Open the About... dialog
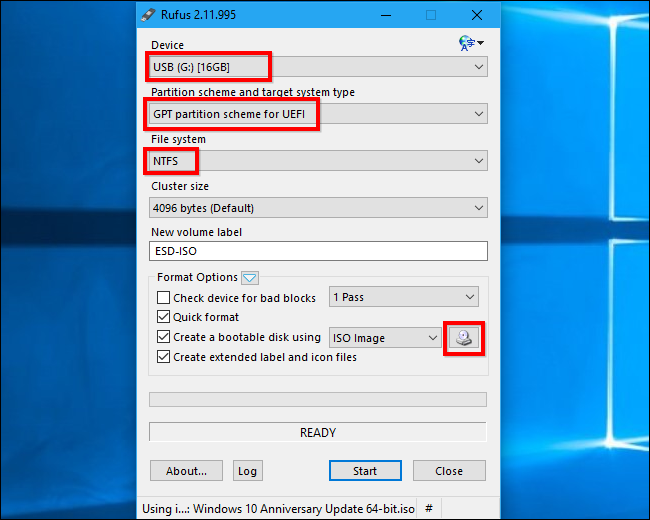 (186, 471)
